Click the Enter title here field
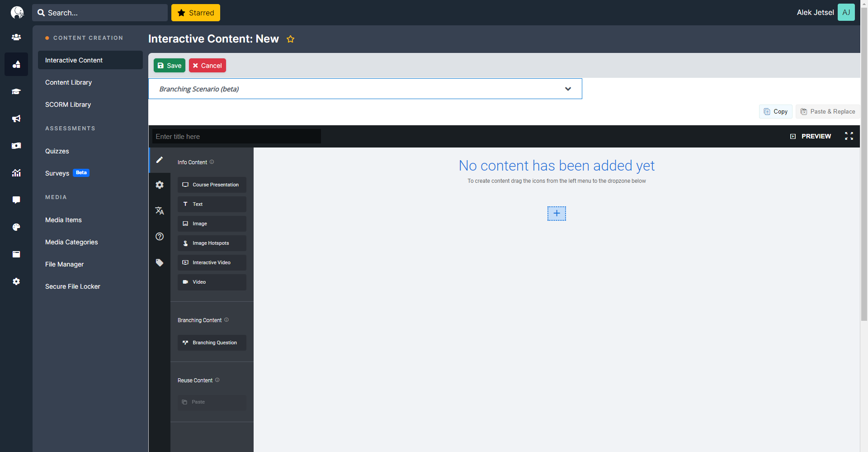The width and height of the screenshot is (868, 452). coord(236,136)
